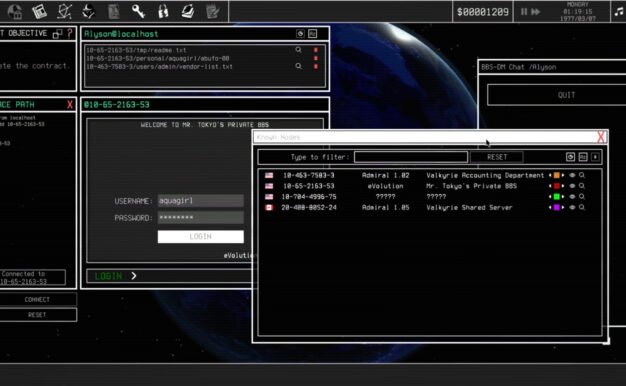
Task: Select node 10-463-7583-3 address
Action: 309,175
